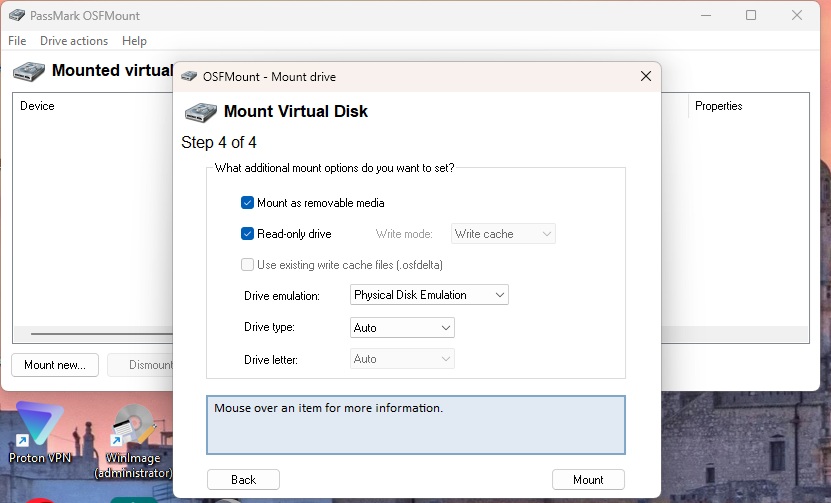This screenshot has height=503, width=831.
Task: Minimize the PassMark OSFMount window
Action: click(706, 15)
